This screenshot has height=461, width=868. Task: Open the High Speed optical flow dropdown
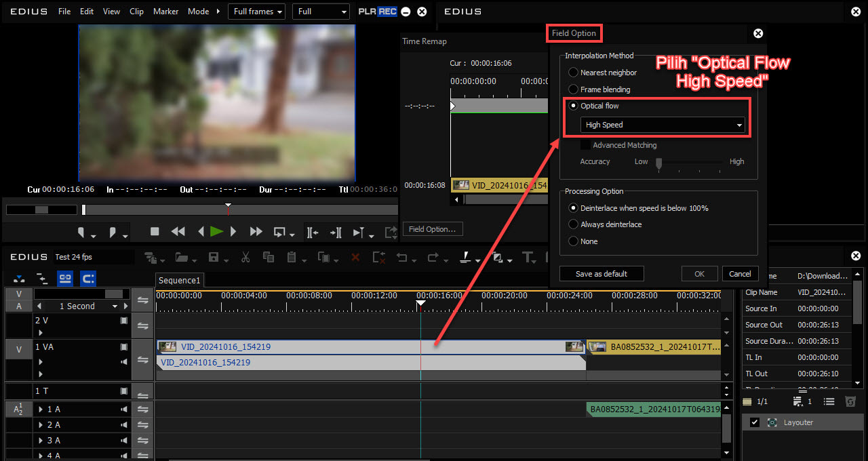pyautogui.click(x=663, y=125)
